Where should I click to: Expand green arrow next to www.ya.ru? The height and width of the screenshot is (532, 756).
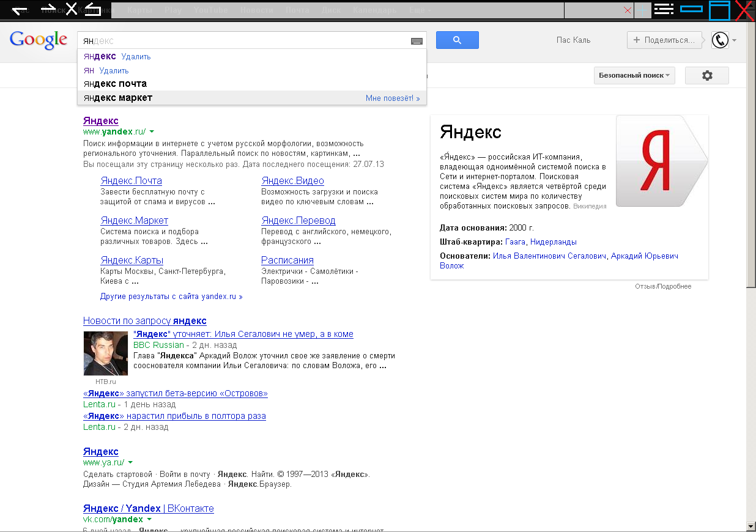(130, 463)
